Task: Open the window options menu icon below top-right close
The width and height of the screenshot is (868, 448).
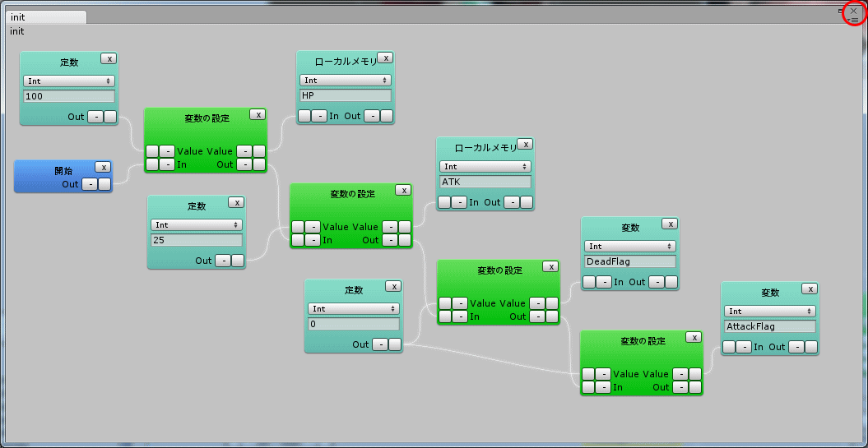Action: coord(854,20)
